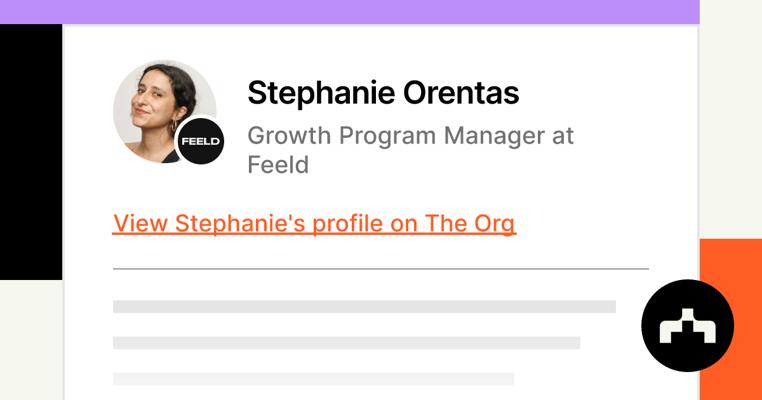Click the black block on left edge
Viewport: 762px width, 400px height.
click(30, 150)
